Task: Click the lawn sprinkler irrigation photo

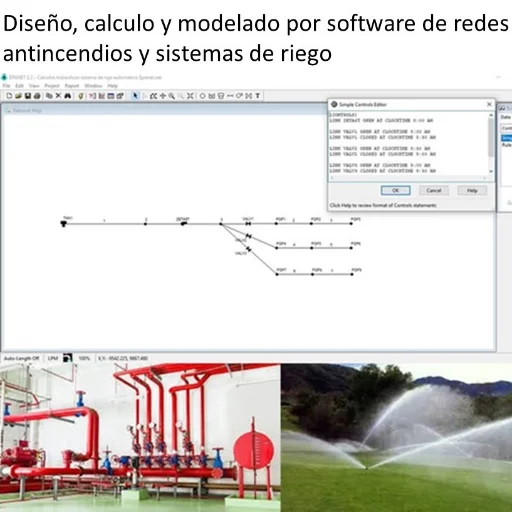Action: [397, 438]
